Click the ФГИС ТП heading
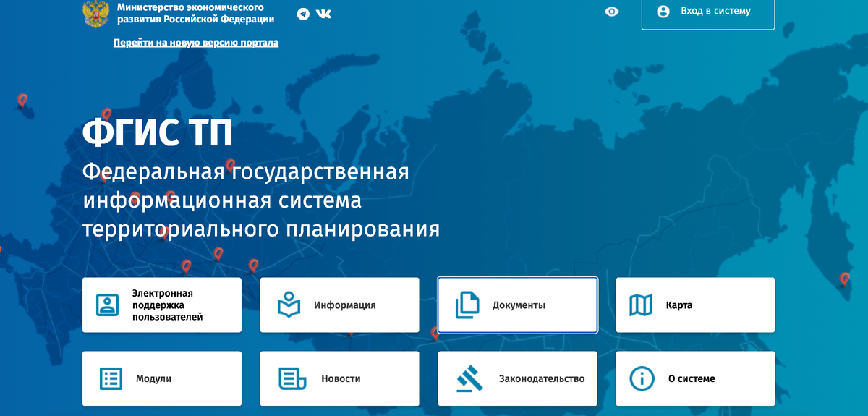This screenshot has height=416, width=868. click(158, 132)
